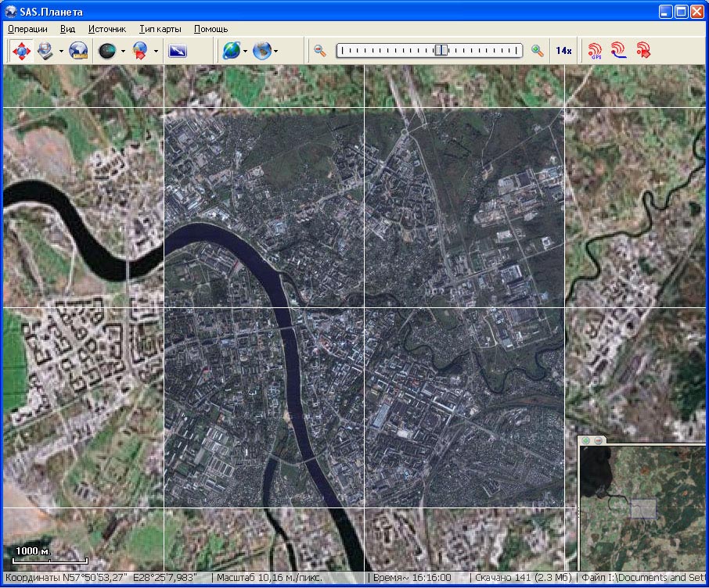The height and width of the screenshot is (588, 709).
Task: Click the zoom in magnifier icon
Action: click(x=538, y=51)
